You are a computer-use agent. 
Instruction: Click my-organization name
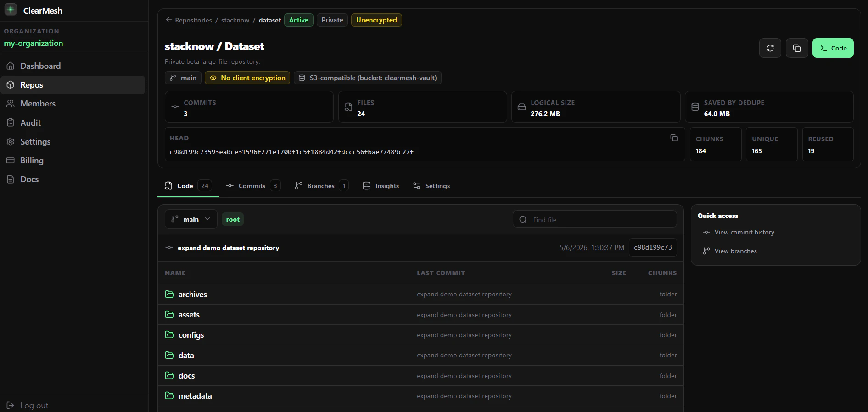click(x=34, y=43)
